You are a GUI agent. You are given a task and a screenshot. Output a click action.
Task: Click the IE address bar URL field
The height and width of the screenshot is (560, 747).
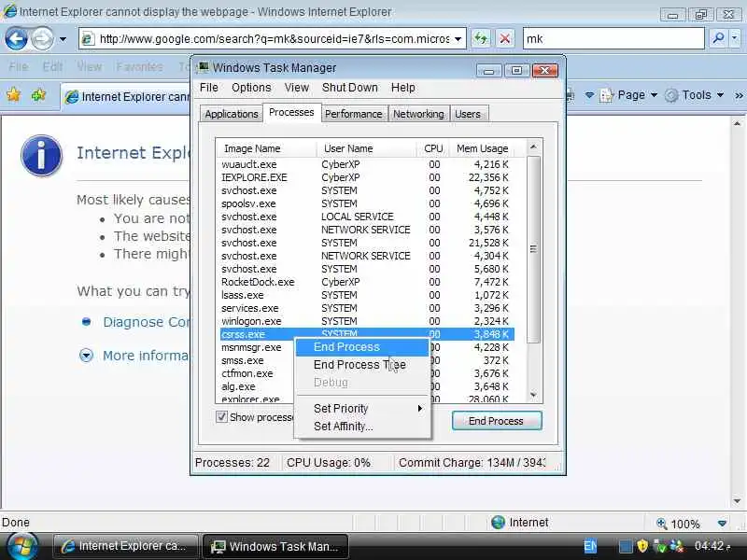tap(274, 39)
